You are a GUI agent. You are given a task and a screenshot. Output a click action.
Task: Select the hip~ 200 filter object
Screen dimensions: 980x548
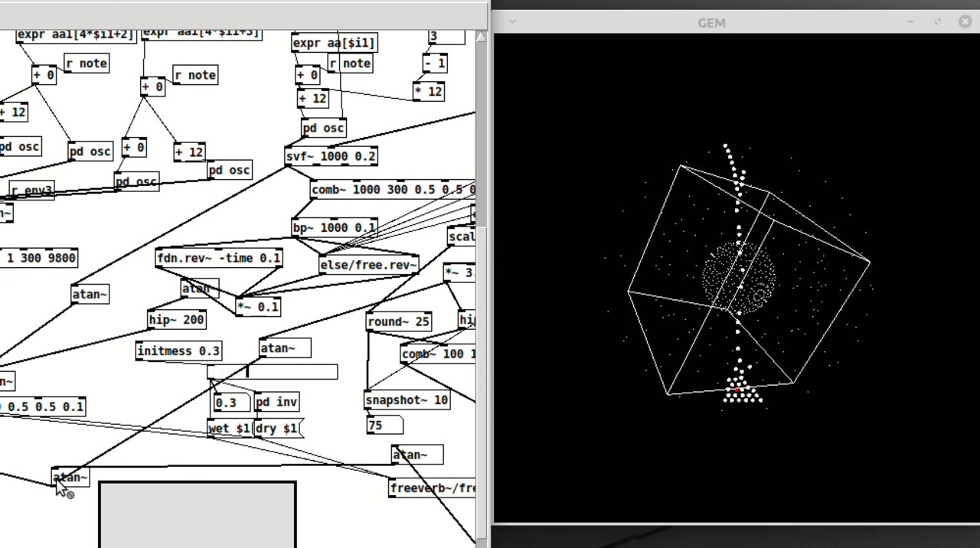[x=177, y=320]
